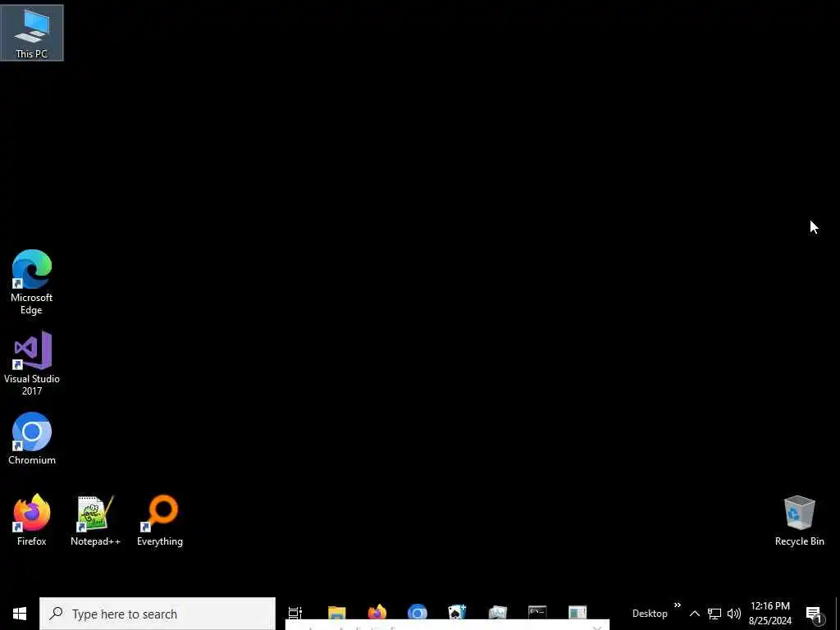Open Task View from the taskbar
Viewport: 840px width, 630px height.
pos(295,613)
